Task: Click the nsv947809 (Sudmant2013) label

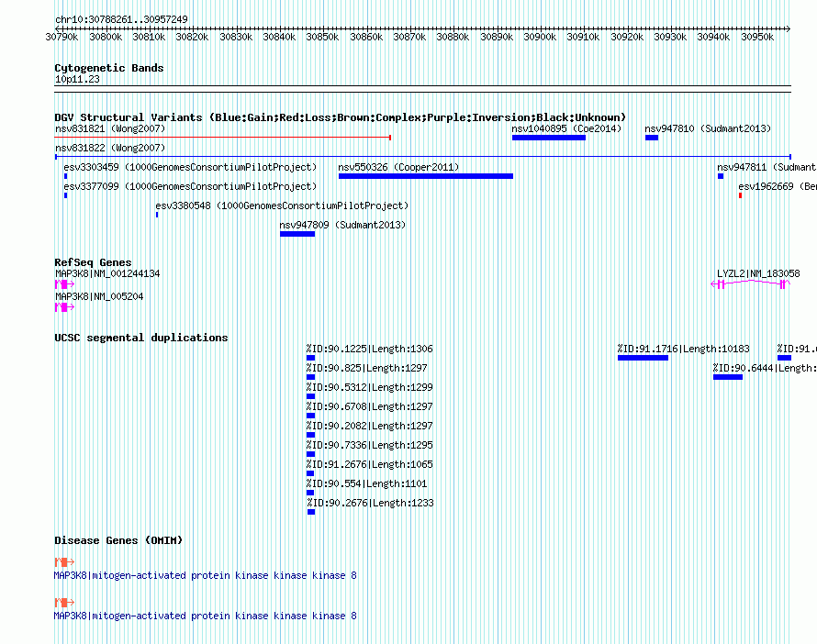Action: coord(342,225)
